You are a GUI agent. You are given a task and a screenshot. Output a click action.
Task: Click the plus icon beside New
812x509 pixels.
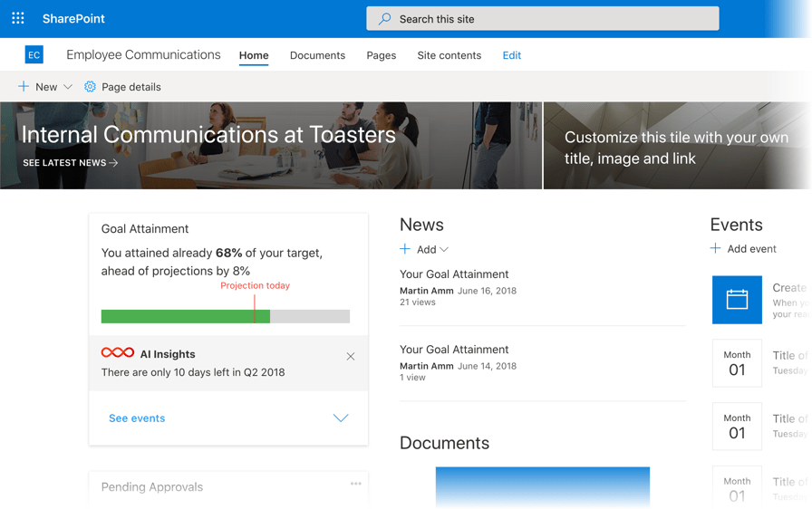pyautogui.click(x=24, y=86)
